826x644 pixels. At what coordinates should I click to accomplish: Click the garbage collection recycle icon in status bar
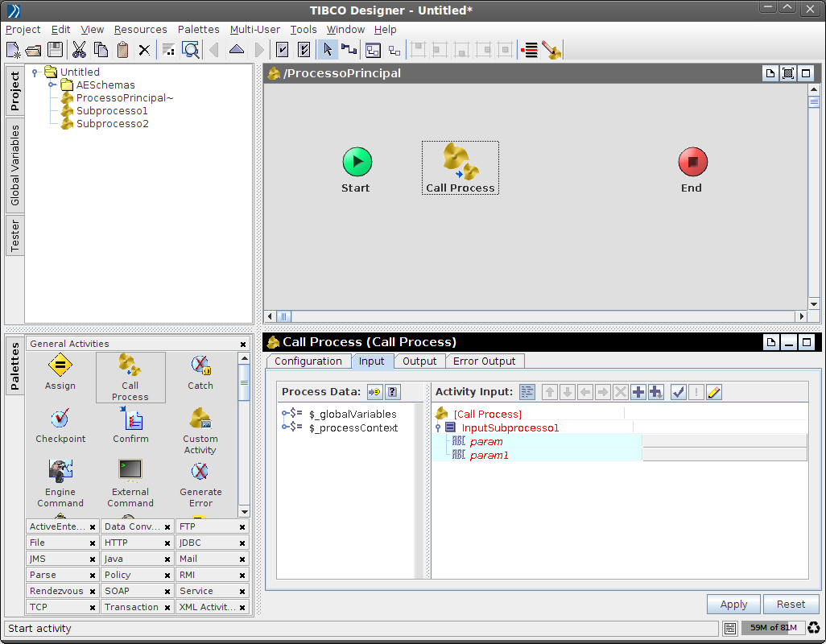[813, 628]
